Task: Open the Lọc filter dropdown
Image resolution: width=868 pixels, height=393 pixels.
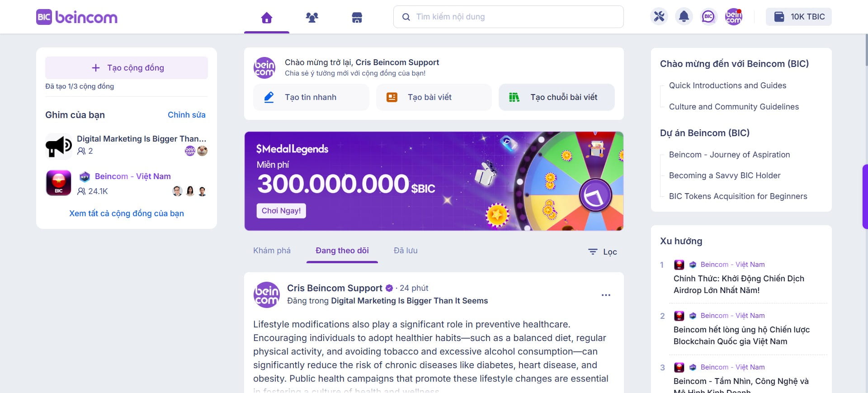Action: pos(602,252)
